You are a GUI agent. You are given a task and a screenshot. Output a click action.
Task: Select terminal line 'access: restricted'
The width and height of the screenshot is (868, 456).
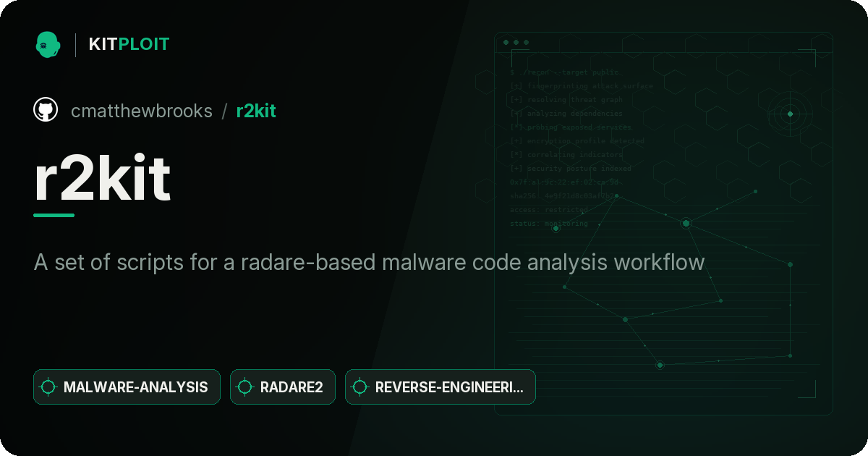549,210
